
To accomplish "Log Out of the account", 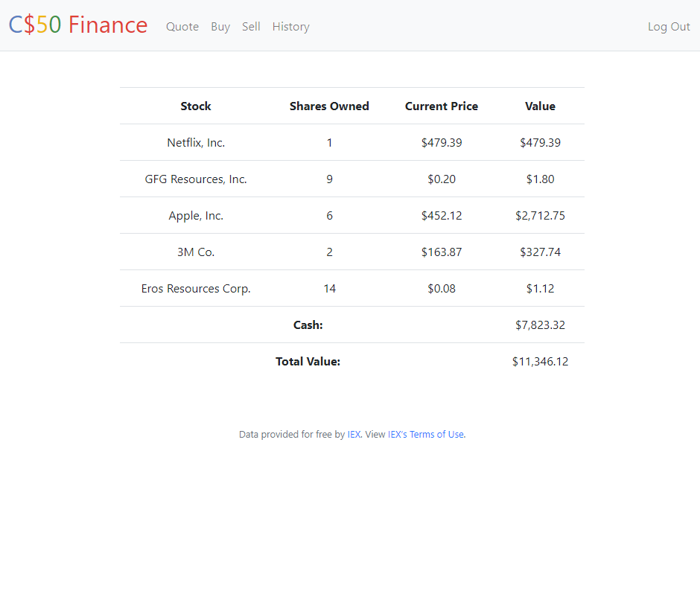I will 669,27.
